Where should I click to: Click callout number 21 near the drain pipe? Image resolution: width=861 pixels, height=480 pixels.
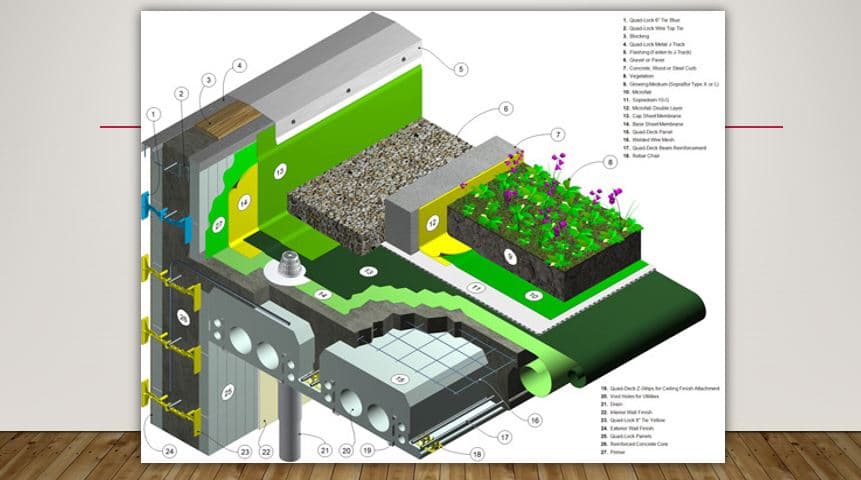(x=325, y=451)
